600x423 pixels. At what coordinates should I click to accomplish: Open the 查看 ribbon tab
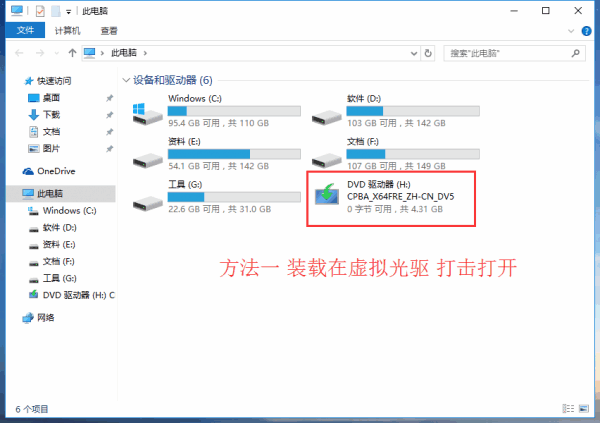109,31
